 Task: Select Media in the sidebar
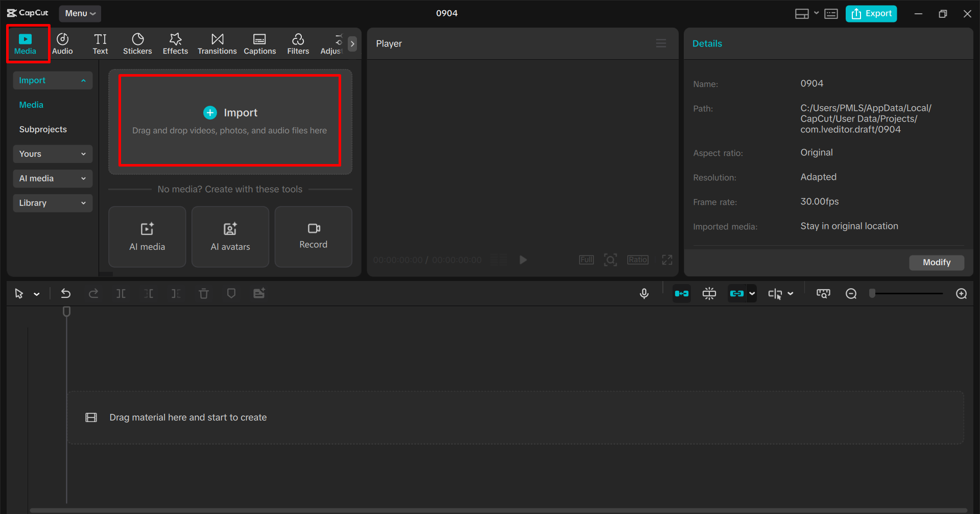(x=31, y=105)
